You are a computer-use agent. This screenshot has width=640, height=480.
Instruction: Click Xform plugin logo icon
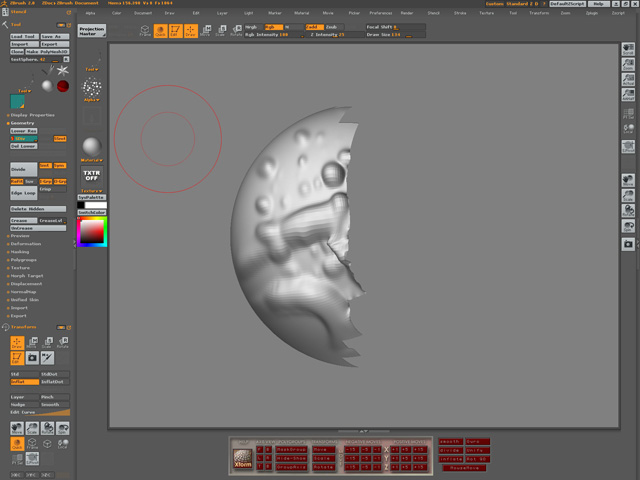click(242, 458)
